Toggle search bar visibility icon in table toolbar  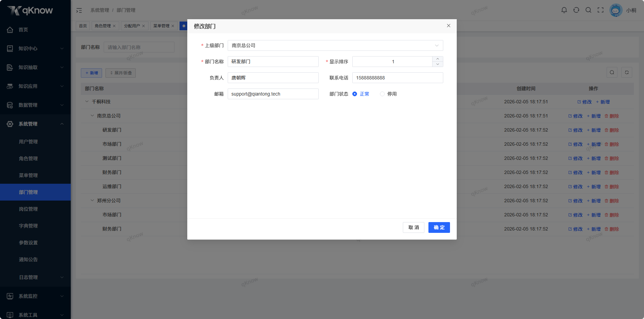612,72
